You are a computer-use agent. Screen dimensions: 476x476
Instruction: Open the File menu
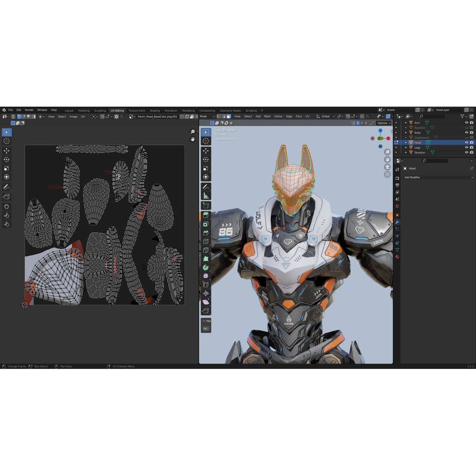coord(10,110)
